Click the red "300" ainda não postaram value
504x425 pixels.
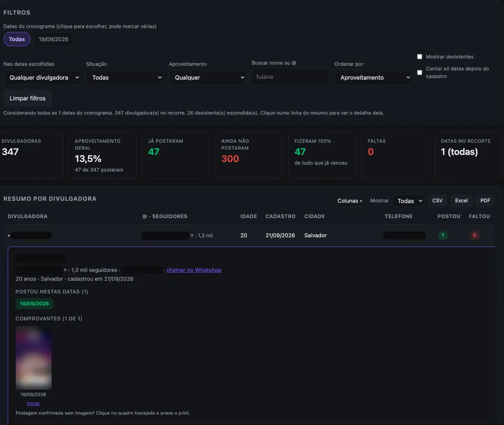click(230, 159)
